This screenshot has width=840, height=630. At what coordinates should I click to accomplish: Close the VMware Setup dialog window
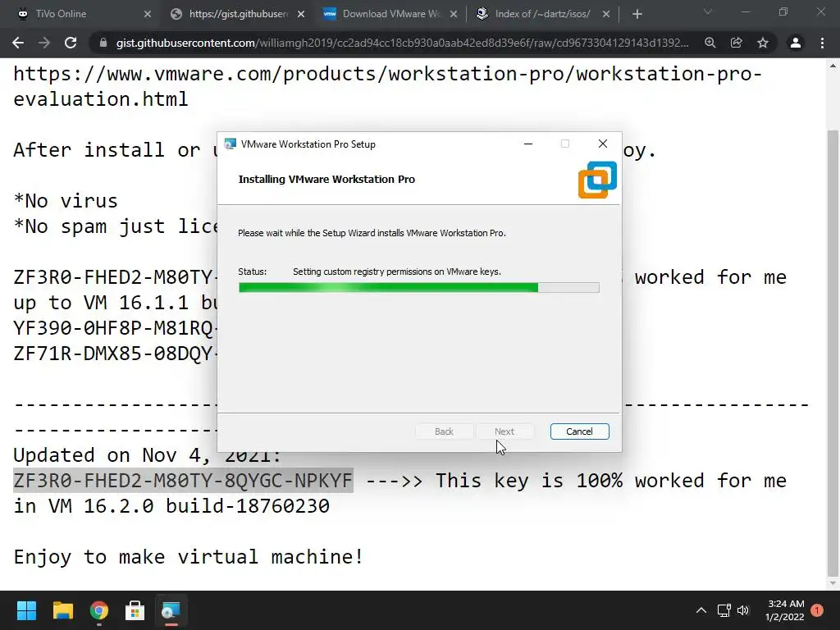(603, 144)
